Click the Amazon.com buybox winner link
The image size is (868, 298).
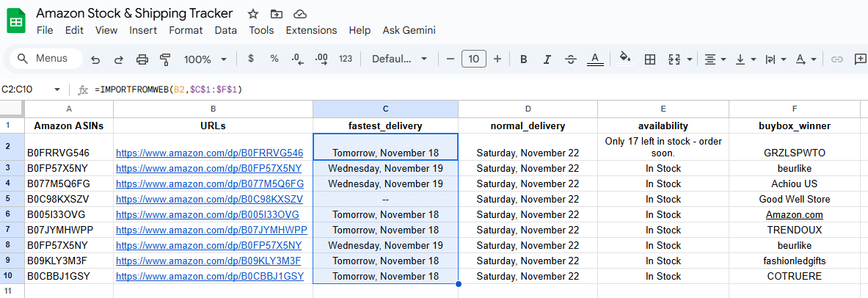click(x=794, y=215)
